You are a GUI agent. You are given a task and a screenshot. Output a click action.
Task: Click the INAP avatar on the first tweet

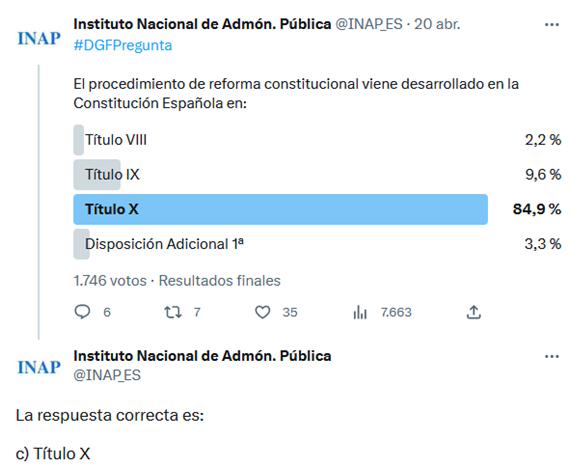tap(39, 38)
